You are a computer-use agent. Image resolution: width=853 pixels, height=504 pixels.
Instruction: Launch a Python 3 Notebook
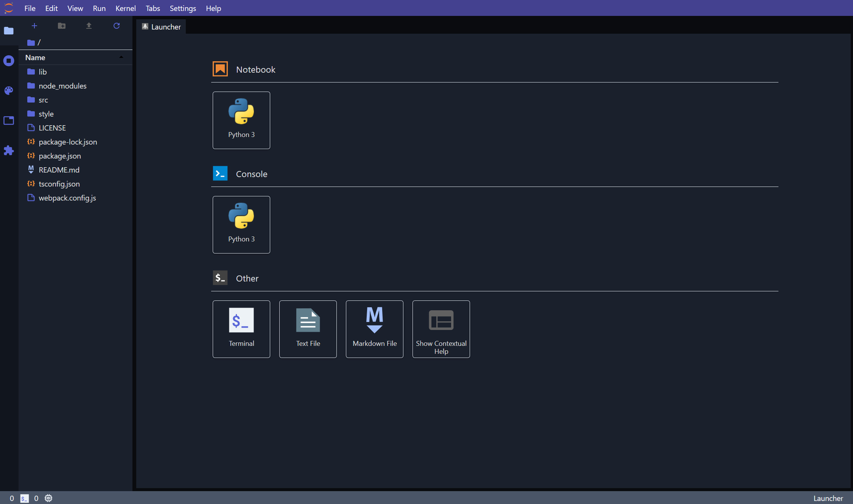pyautogui.click(x=241, y=120)
